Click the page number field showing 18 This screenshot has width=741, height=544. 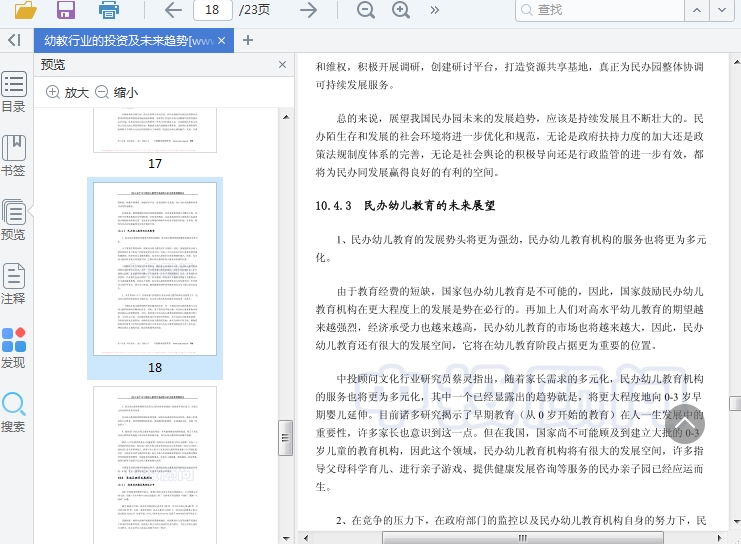coord(213,9)
